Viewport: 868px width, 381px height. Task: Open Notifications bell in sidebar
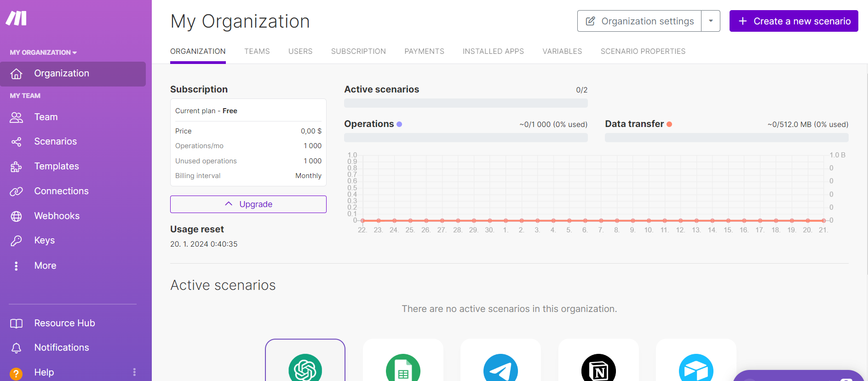[16, 348]
